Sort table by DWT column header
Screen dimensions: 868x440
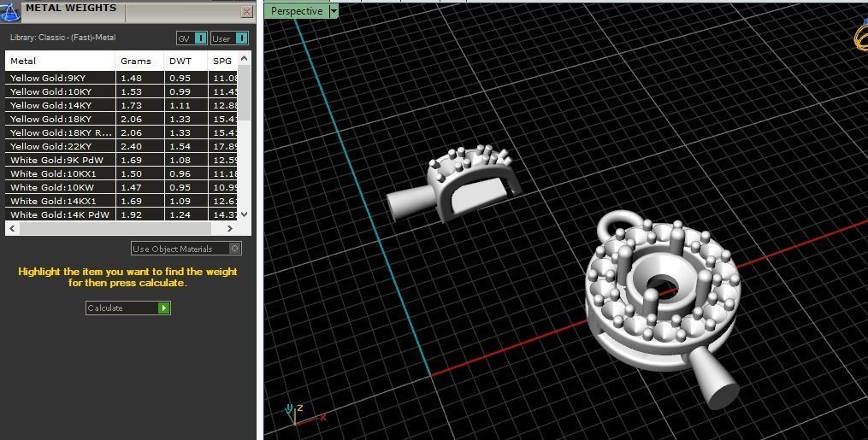click(186, 61)
